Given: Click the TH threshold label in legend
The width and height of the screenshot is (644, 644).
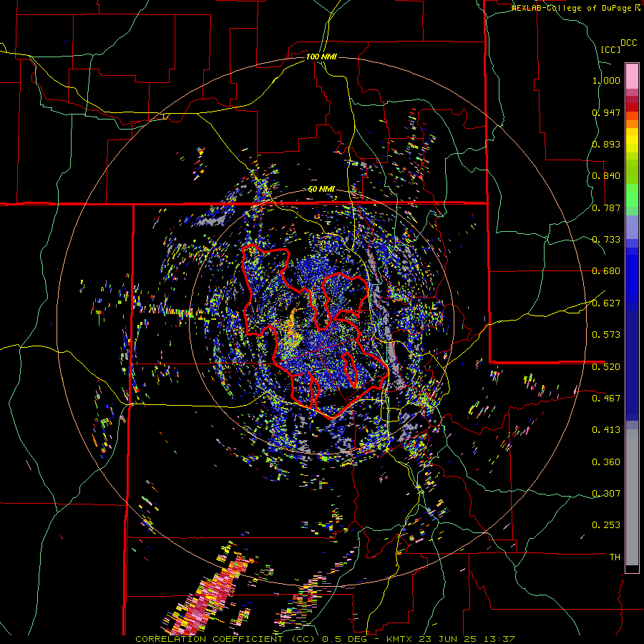Looking at the screenshot, I should (x=615, y=557).
